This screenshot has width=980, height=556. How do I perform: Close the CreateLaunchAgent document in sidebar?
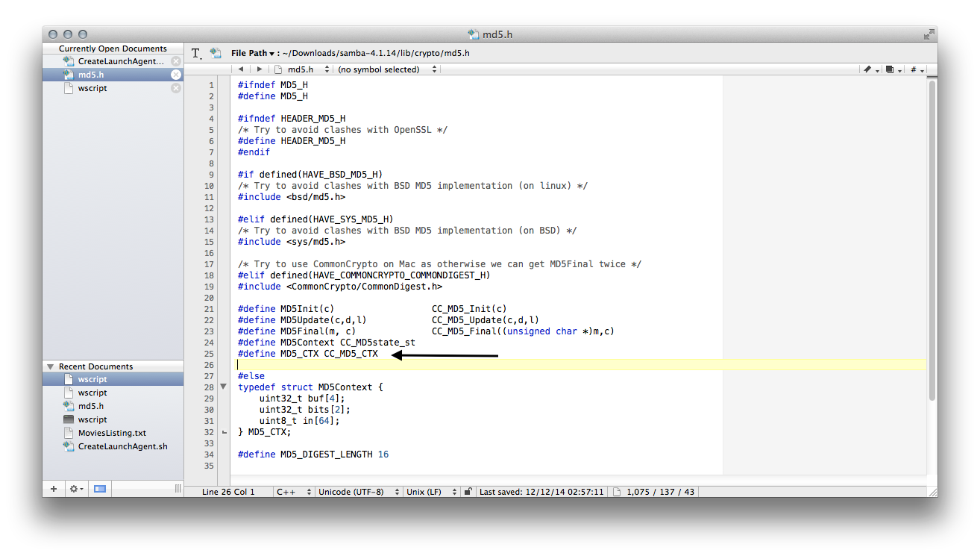click(175, 61)
